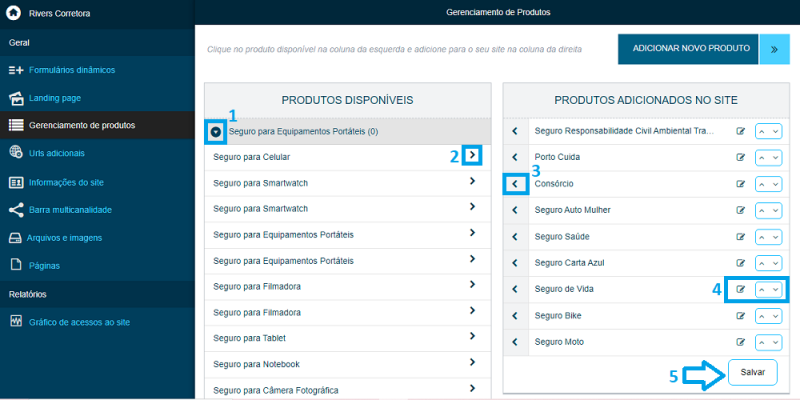Click the Seguro para Notebook product name
The height and width of the screenshot is (400, 800).
[256, 364]
